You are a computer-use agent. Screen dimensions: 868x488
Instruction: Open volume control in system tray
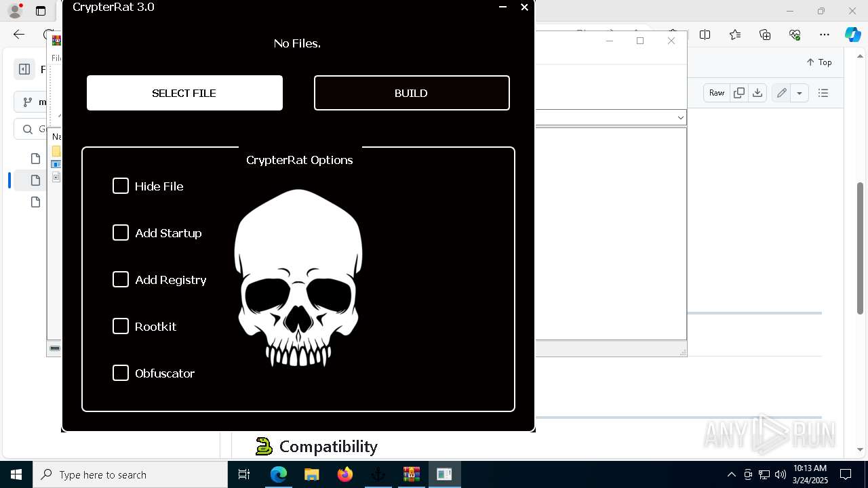[x=780, y=474]
